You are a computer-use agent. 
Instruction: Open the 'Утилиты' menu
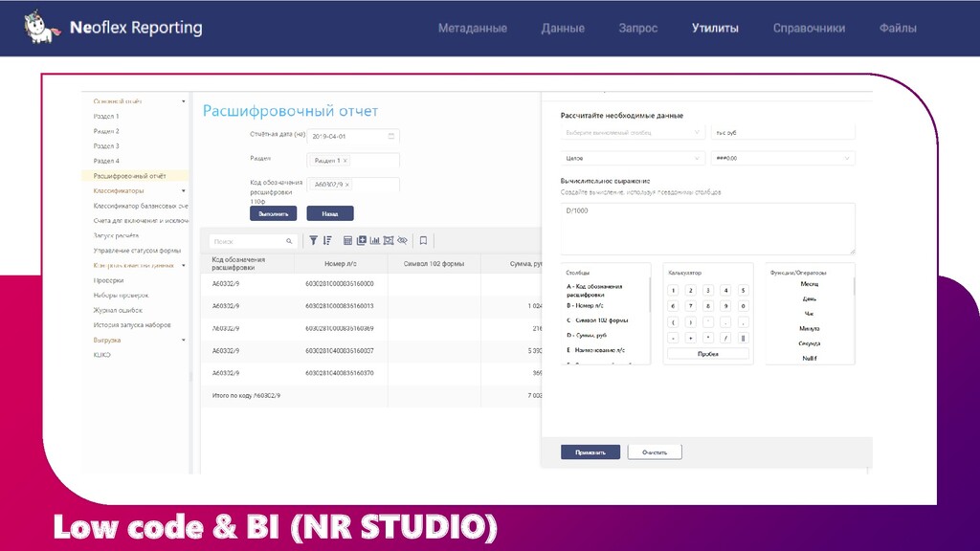click(715, 28)
